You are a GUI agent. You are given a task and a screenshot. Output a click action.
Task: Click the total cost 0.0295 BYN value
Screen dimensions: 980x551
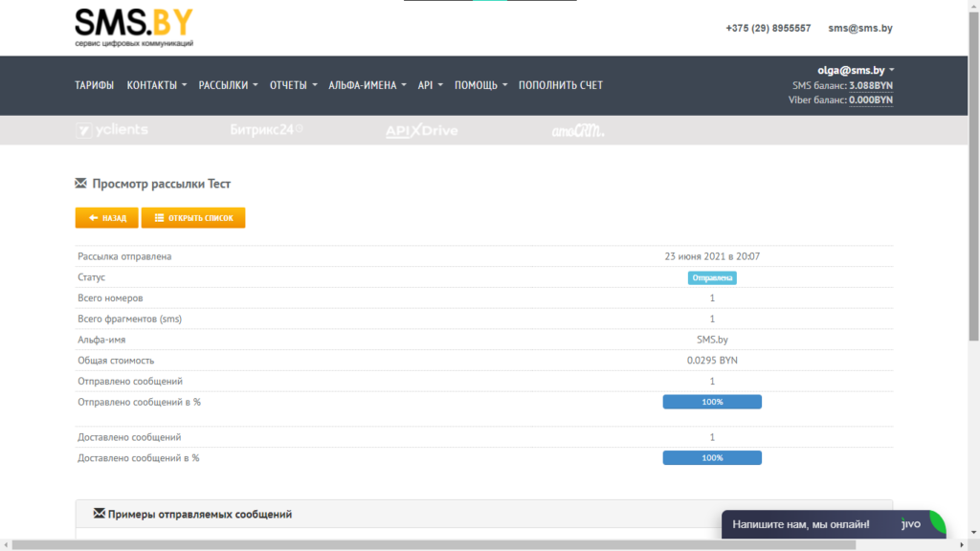click(x=712, y=361)
